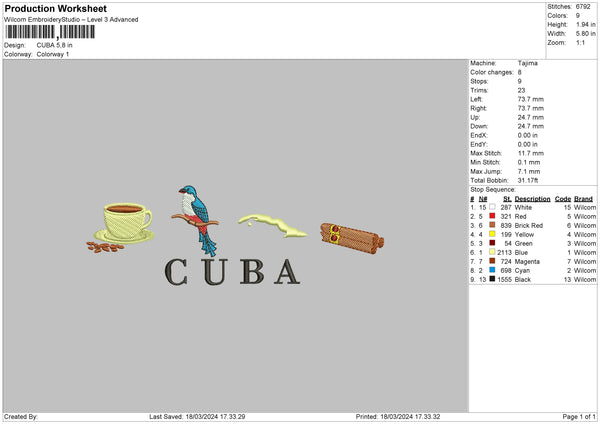Select the design name CUBA 5,8 in

click(x=54, y=45)
